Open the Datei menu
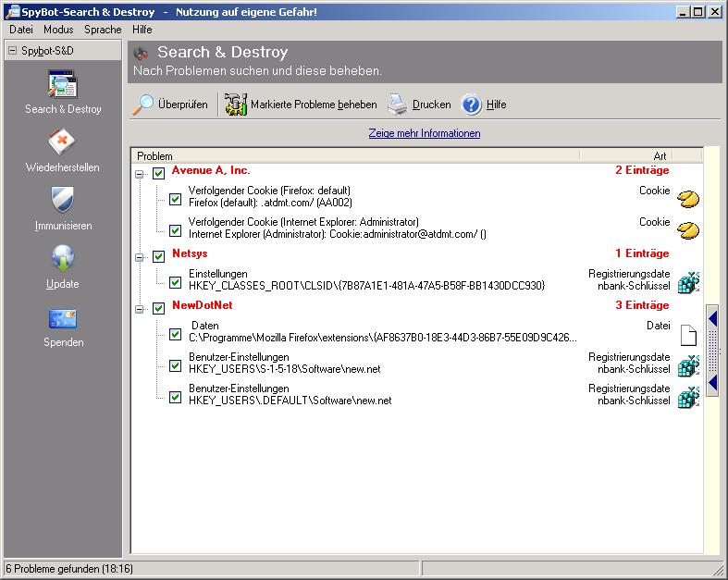The width and height of the screenshot is (728, 580). tap(21, 30)
